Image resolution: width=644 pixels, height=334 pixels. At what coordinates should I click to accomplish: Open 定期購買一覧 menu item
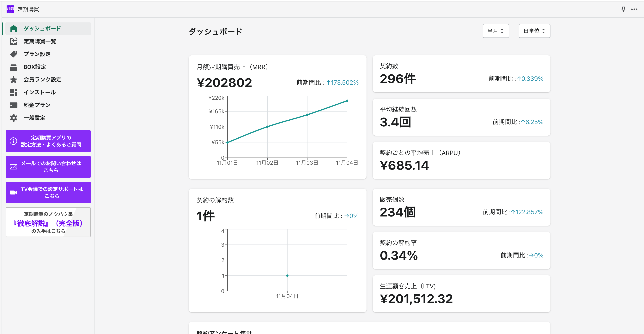(x=40, y=41)
